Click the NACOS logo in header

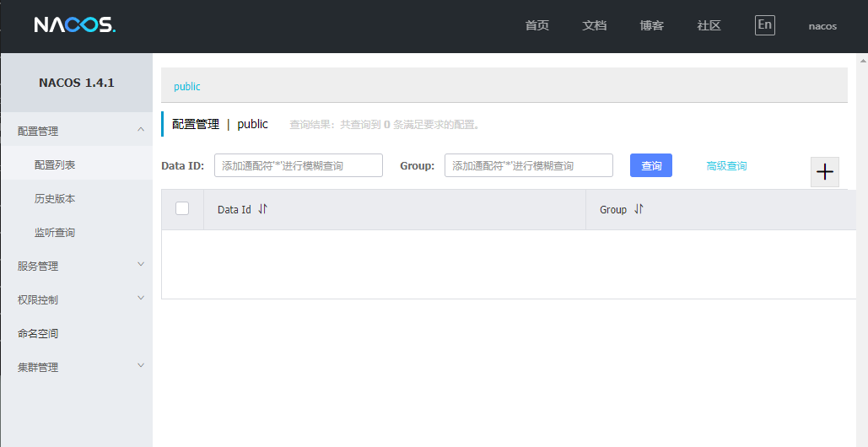(75, 25)
